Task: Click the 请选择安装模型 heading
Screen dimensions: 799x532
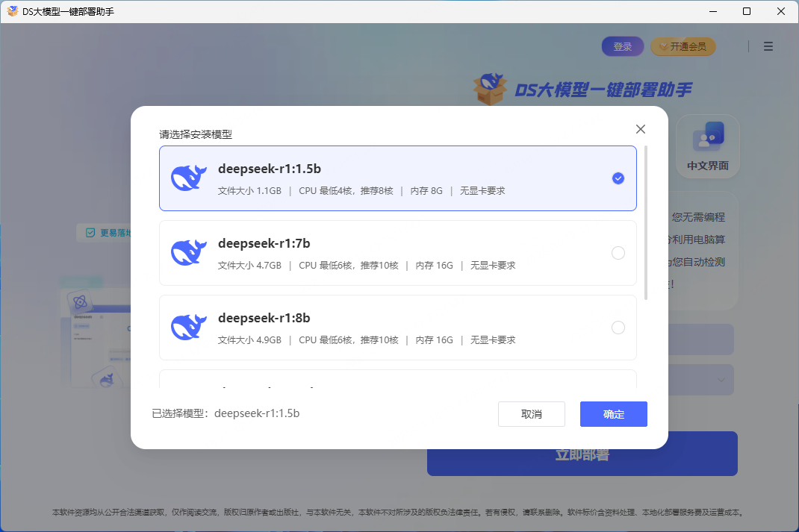Action: 196,134
